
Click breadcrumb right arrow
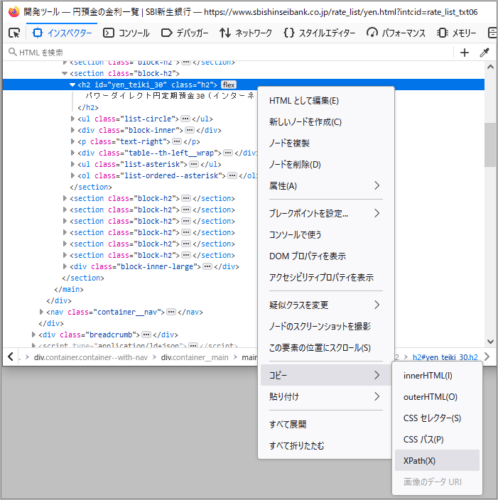[487, 357]
